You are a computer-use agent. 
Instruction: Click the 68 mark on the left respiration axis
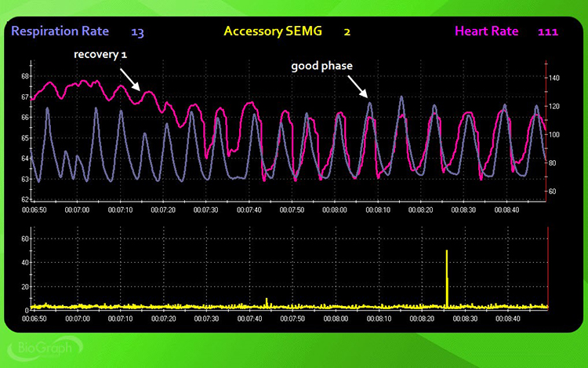coord(25,77)
